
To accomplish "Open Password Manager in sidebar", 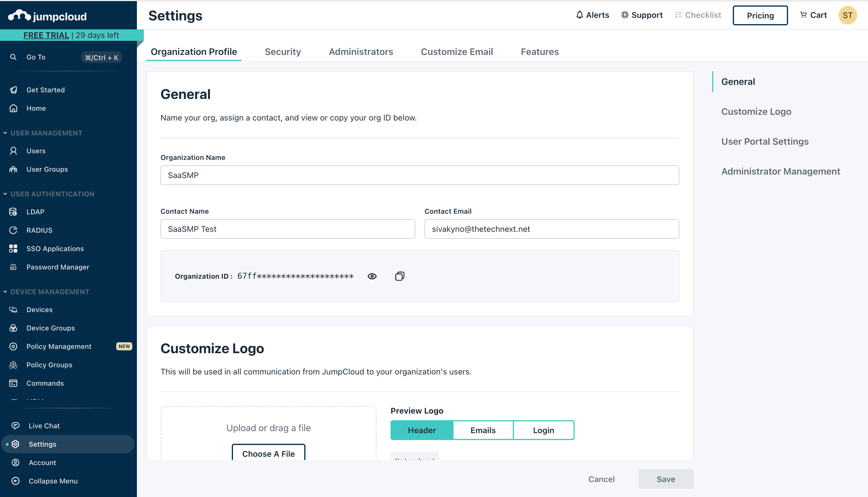I will click(58, 267).
